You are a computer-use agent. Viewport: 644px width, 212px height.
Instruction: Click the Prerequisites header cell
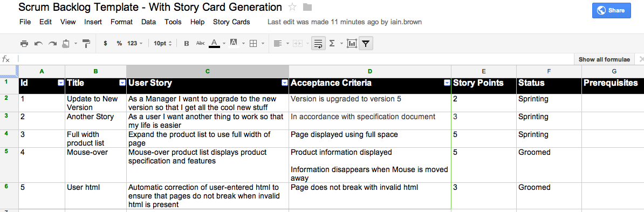pos(613,86)
